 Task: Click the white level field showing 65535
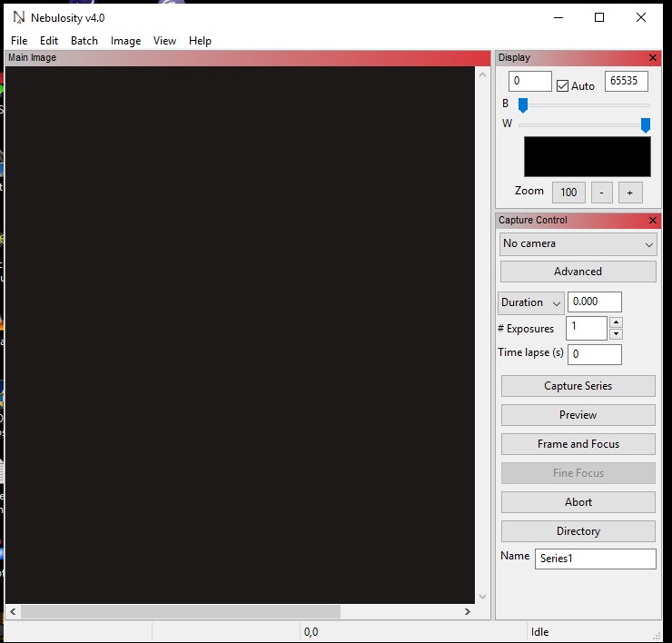(626, 81)
